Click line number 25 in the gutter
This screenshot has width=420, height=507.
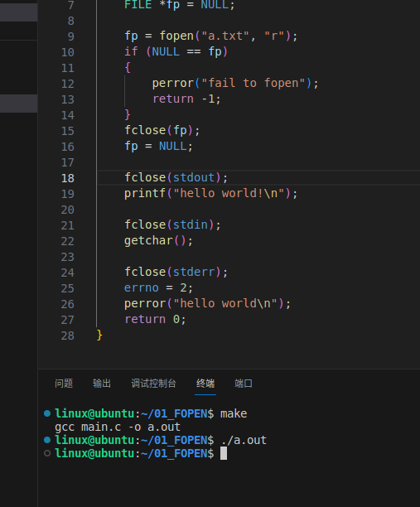tap(68, 288)
